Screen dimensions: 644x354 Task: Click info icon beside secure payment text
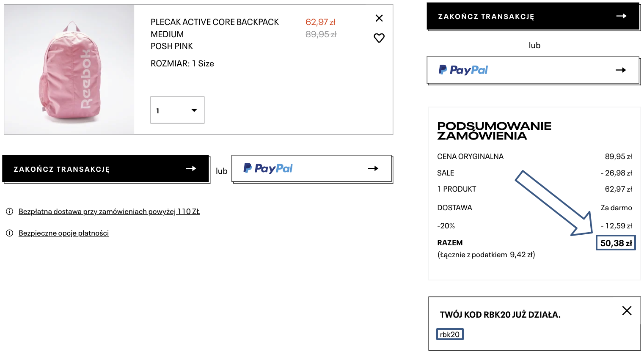coord(9,233)
